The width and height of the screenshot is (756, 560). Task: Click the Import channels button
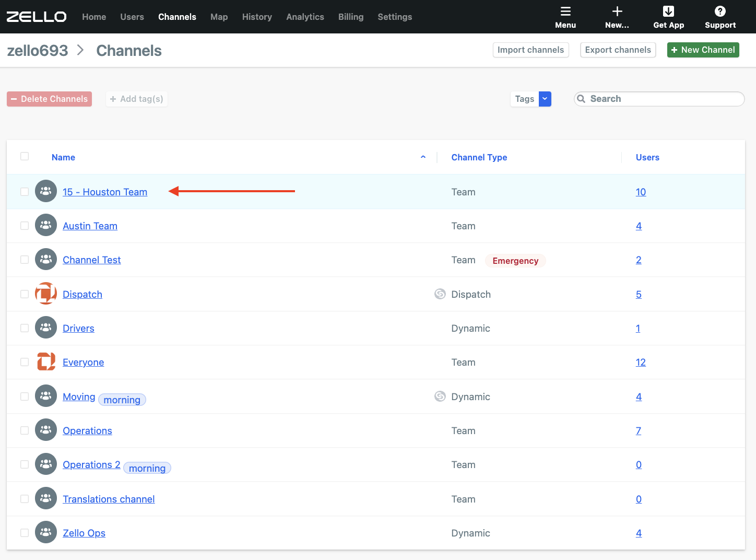click(x=530, y=50)
